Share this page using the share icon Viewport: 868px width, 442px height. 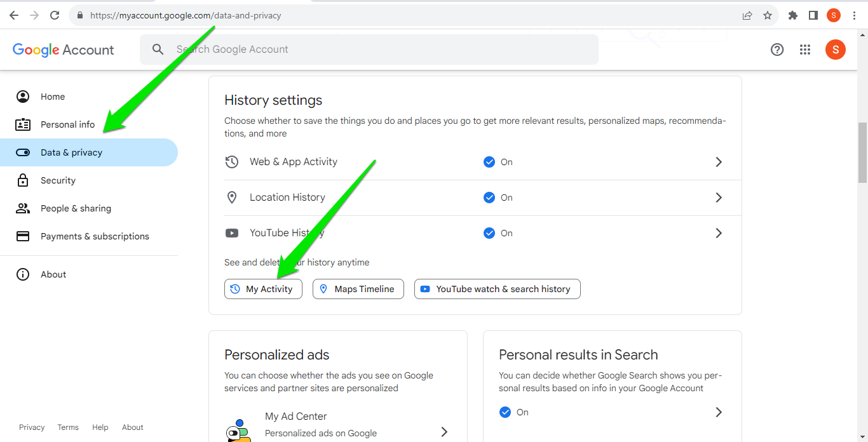coord(747,15)
